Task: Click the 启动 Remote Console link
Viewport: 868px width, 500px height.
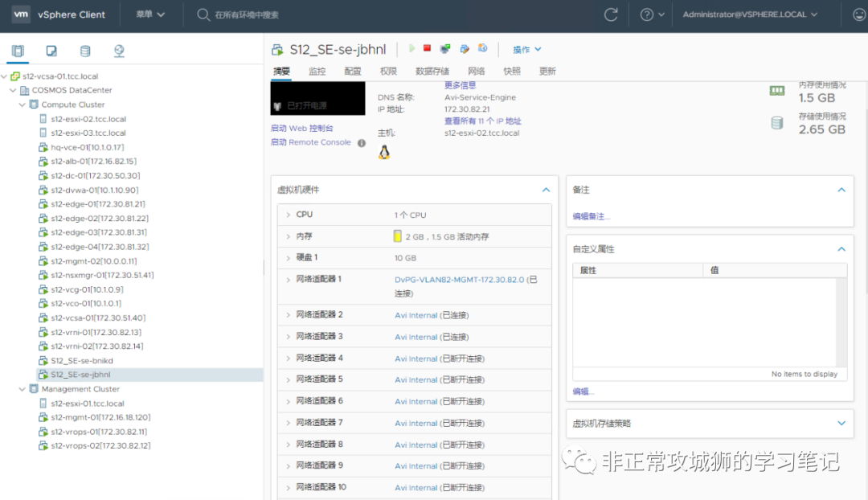Action: (x=310, y=142)
